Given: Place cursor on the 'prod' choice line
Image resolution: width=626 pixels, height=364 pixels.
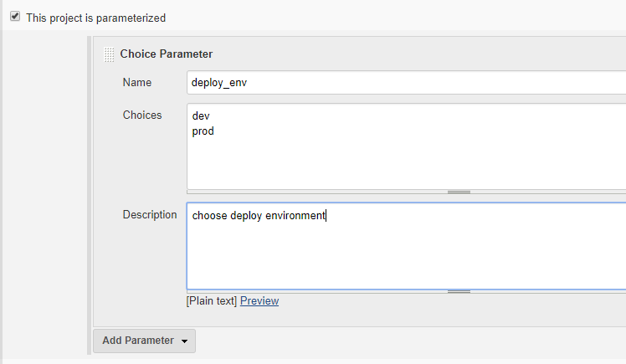Looking at the screenshot, I should point(203,131).
